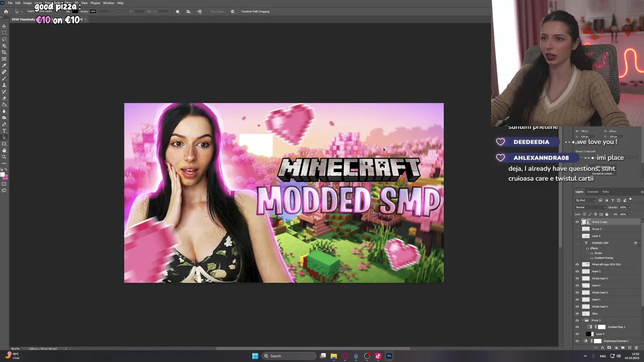Click the path alignment icon in options bar
Viewport: 644px width, 362px height.
pos(188,12)
